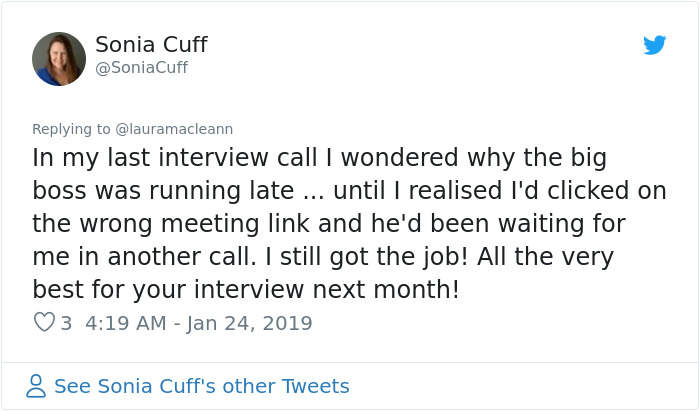700x411 pixels.
Task: Open the Sonia Cuff display name
Action: coord(151,45)
